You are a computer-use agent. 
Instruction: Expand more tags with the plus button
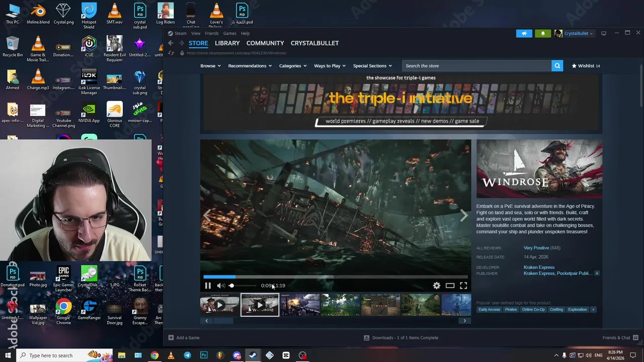point(593,310)
